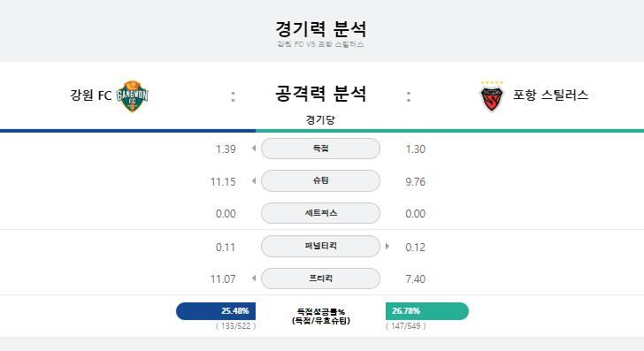Click the Gangwon FC team crest
Viewport: 644px width, 351px height.
pyautogui.click(x=133, y=96)
